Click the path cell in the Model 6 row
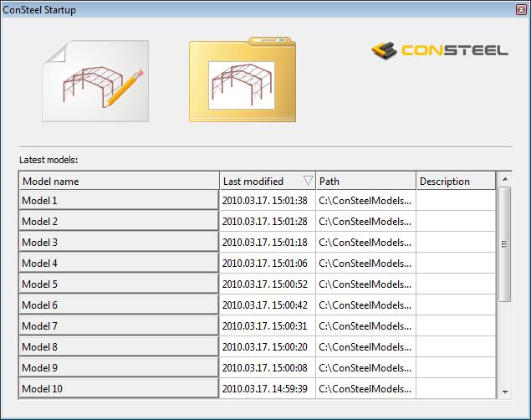This screenshot has height=420, width=531. tap(365, 305)
